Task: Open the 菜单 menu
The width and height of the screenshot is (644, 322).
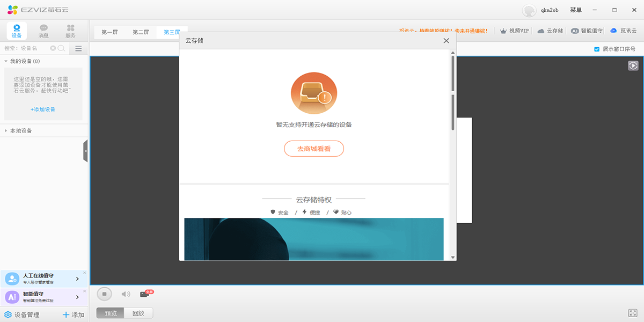Action: click(575, 9)
